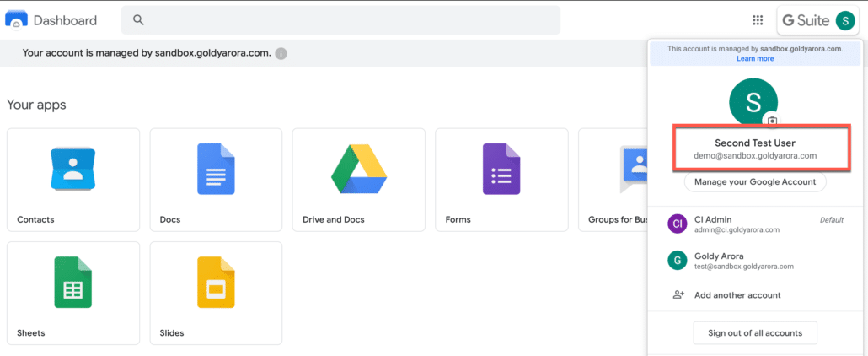Click the Second Test User name
The width and height of the screenshot is (868, 356).
coord(755,143)
